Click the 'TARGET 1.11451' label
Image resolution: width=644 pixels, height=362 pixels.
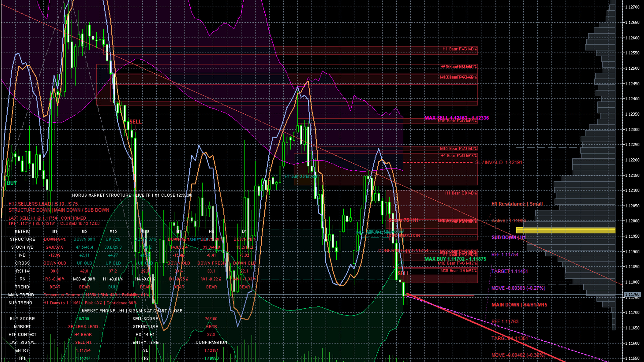[x=509, y=271]
